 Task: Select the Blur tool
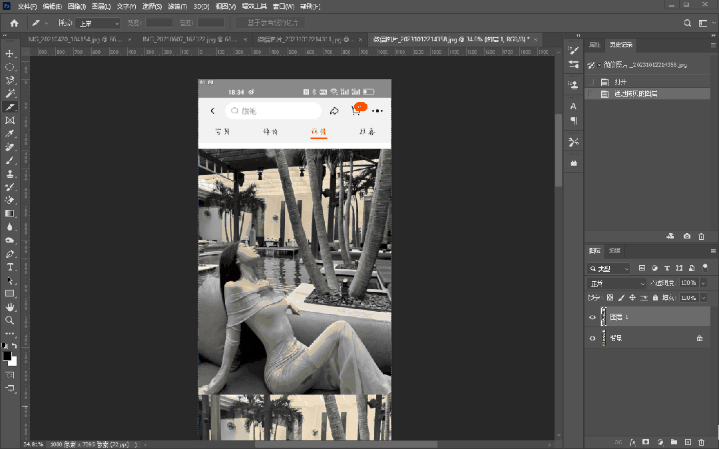point(10,227)
